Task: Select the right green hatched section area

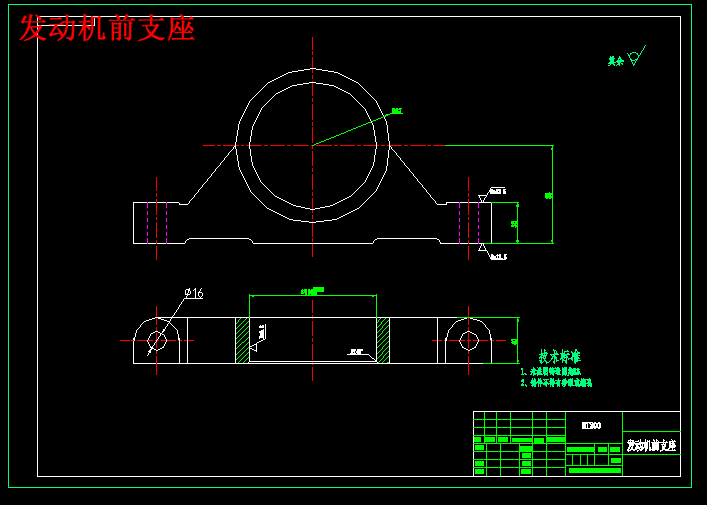Action: point(383,340)
